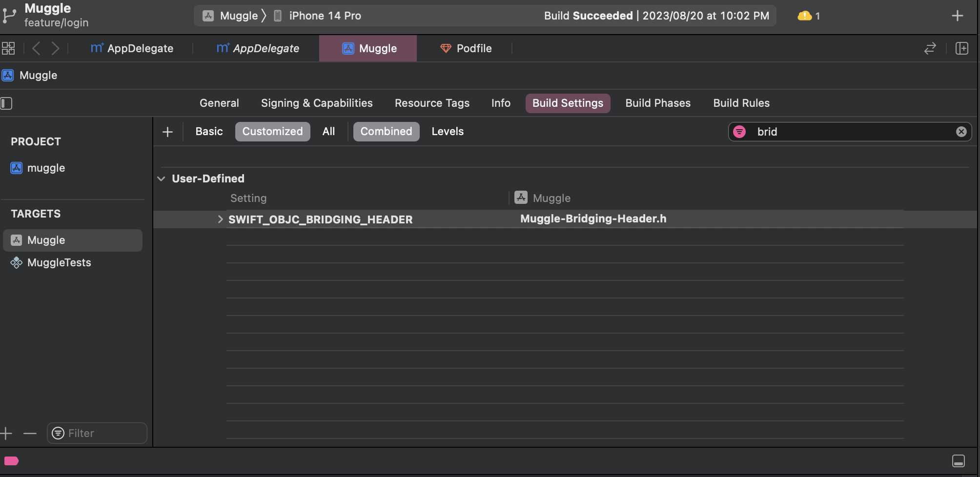This screenshot has height=477, width=980.
Task: Select the Muggle project tab
Action: coord(368,48)
